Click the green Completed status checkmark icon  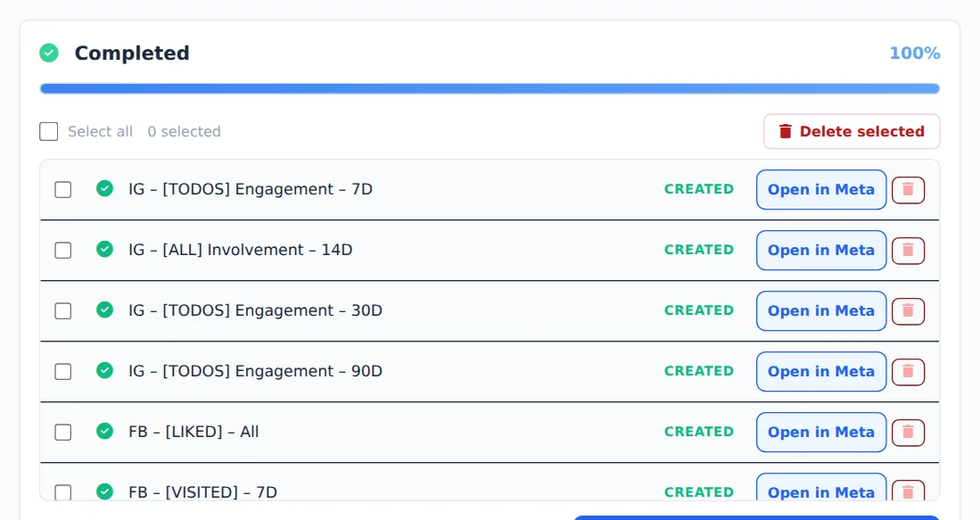point(49,54)
